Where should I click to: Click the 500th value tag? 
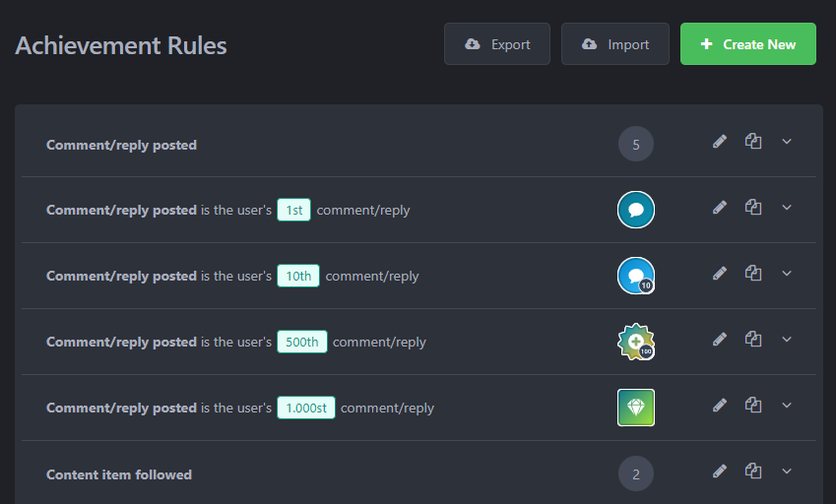coord(302,342)
